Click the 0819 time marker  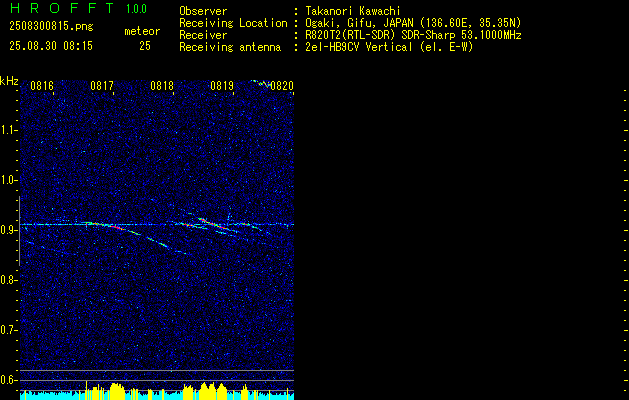(222, 86)
